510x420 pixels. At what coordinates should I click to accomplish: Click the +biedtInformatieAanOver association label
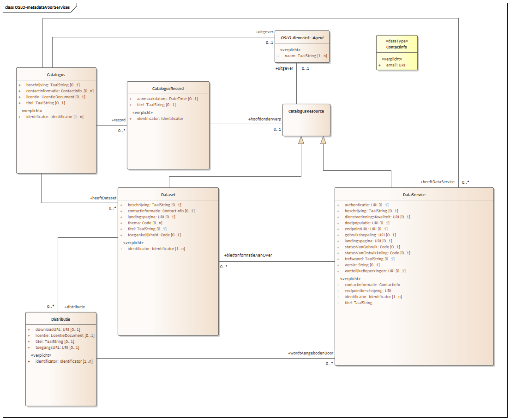coord(248,255)
